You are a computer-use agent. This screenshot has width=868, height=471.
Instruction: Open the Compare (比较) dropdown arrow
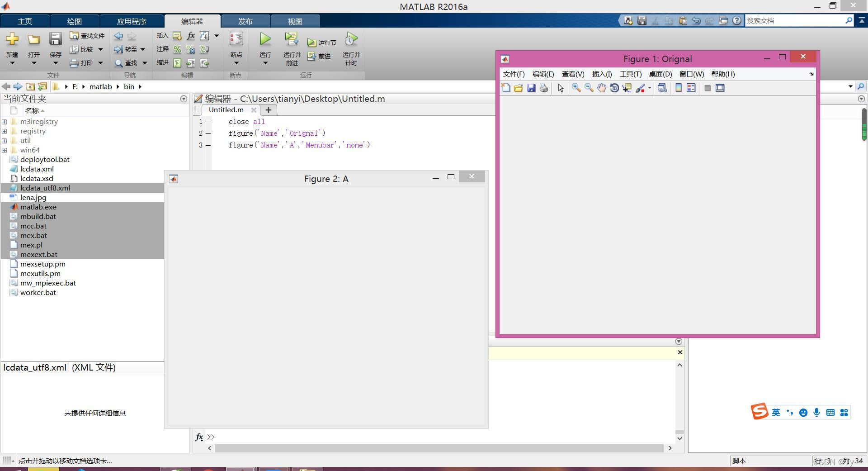click(100, 49)
